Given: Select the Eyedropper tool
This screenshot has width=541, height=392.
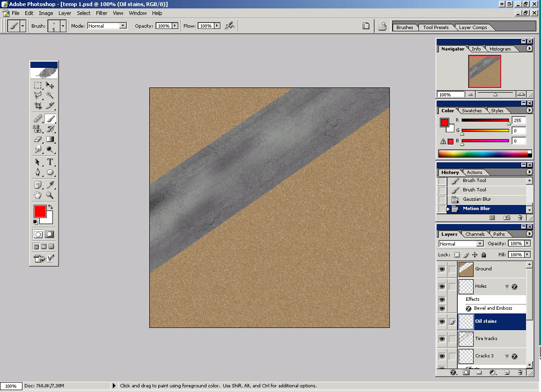Looking at the screenshot, I should tap(50, 185).
